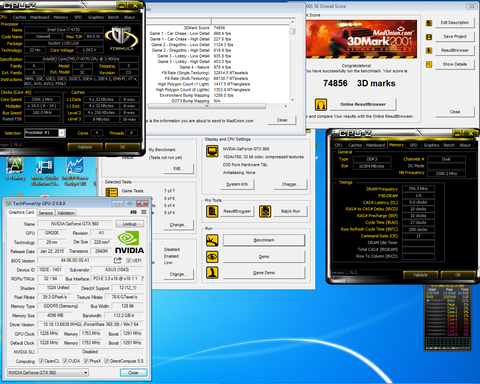Click the Batch Run button
The width and height of the screenshot is (480, 384).
click(x=290, y=211)
